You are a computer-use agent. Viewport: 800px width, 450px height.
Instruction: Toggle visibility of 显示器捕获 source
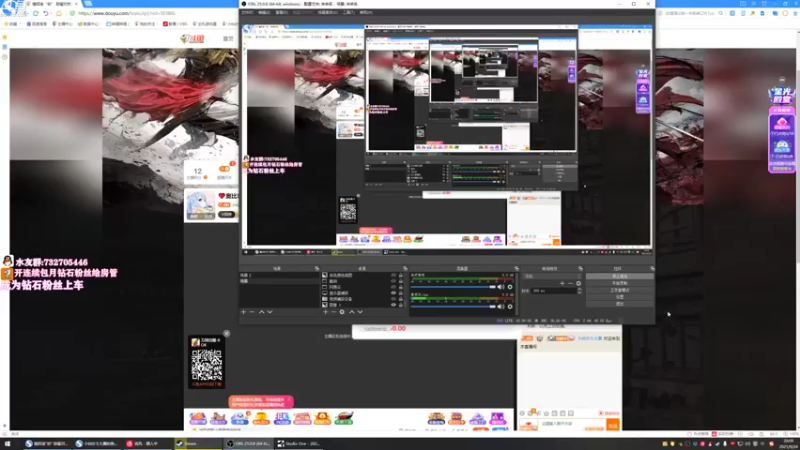click(393, 293)
